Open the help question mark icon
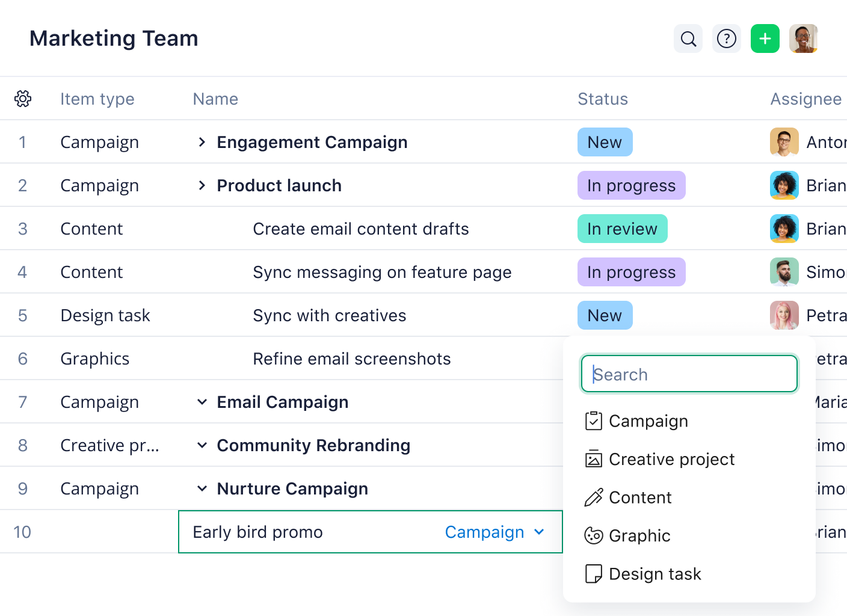Screen dimensions: 847x616 click(x=727, y=39)
